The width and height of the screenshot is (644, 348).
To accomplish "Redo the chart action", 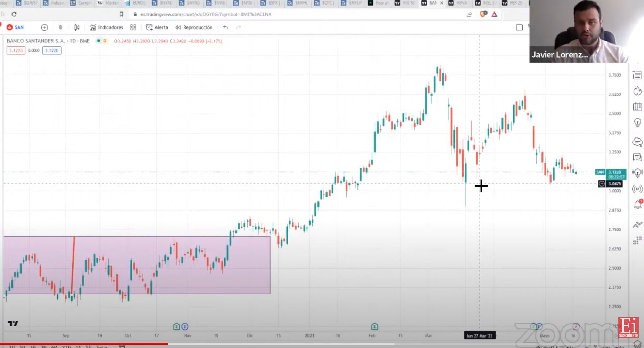I will [x=239, y=27].
